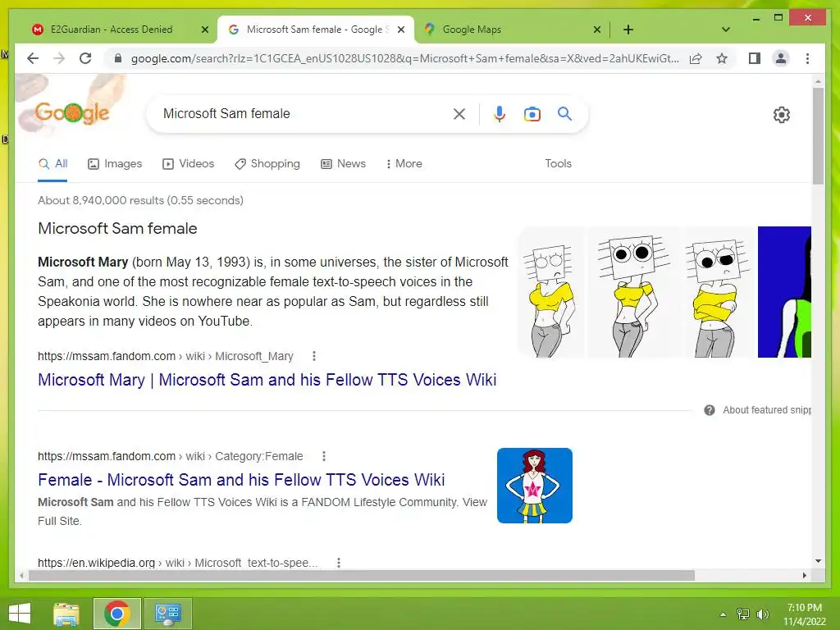
Task: Open the Female - Microsoft Sam wiki link
Action: click(x=241, y=480)
